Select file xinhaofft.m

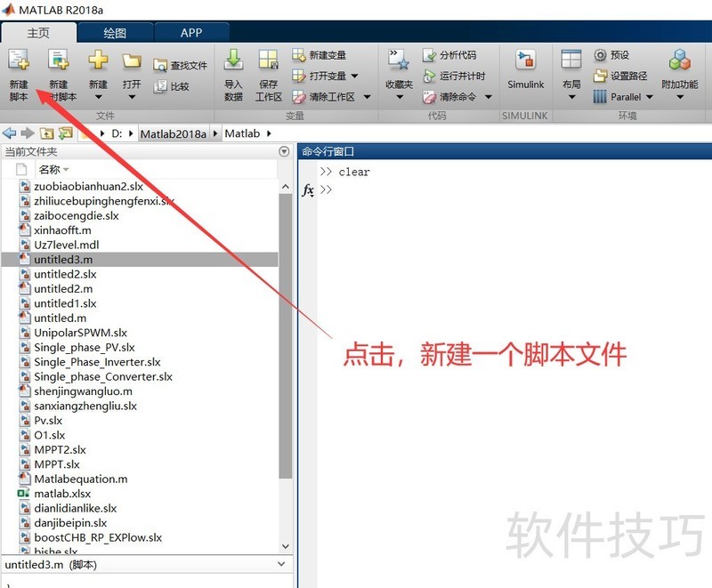point(62,230)
